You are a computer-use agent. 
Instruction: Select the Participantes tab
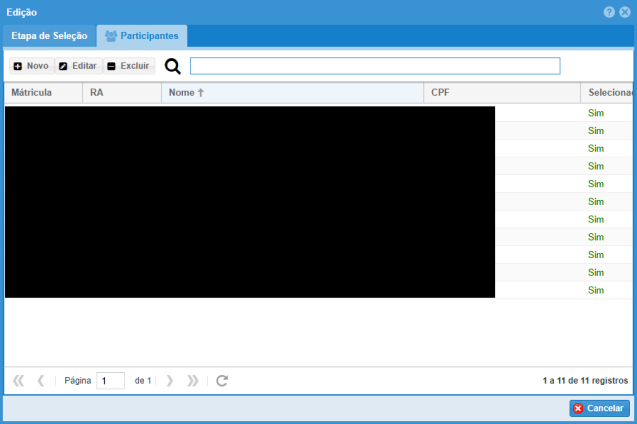coord(142,36)
